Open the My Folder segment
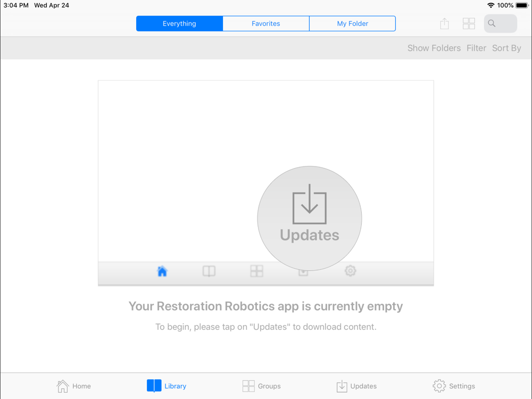The width and height of the screenshot is (532, 399). pyautogui.click(x=353, y=23)
